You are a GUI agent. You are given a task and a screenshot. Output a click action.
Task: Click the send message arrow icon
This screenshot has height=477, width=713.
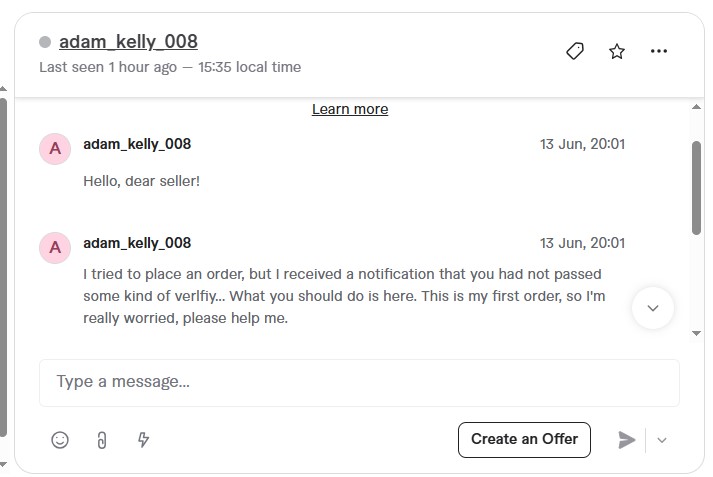coord(627,440)
